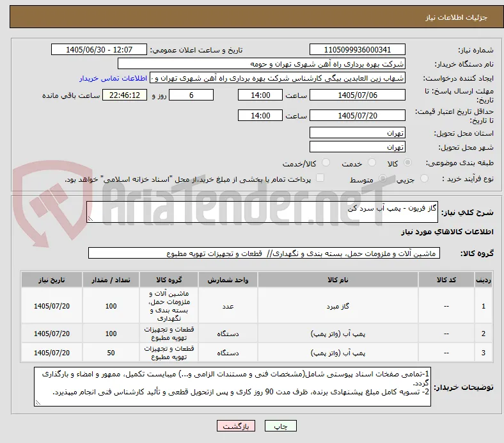This screenshot has height=443, width=504.
Task: Click the کد کالا column header
Action: point(446,280)
